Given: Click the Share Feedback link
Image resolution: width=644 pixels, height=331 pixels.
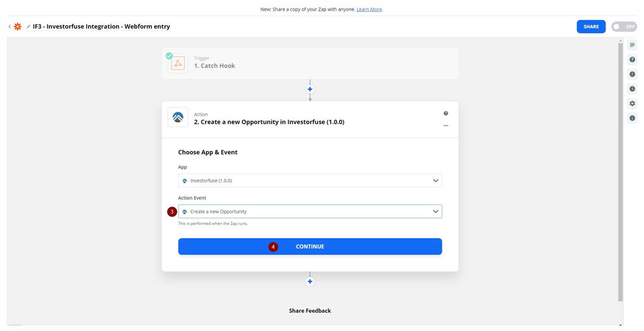Looking at the screenshot, I should coord(309,311).
